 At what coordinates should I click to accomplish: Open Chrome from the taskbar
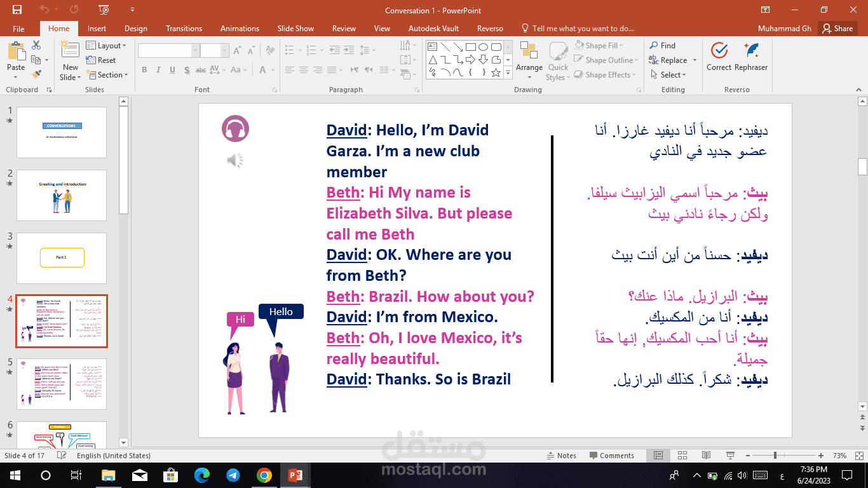[264, 475]
